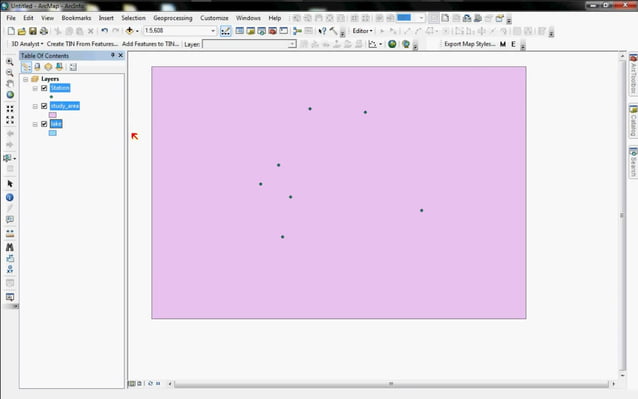
Task: Collapse the Station layer legend
Action: coord(35,88)
